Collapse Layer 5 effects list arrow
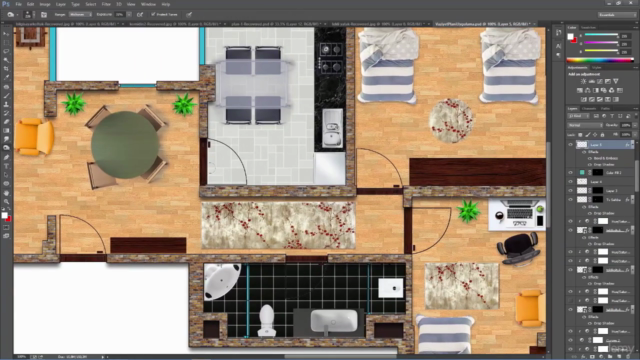Viewport: 640px width, 360px height. tap(632, 144)
